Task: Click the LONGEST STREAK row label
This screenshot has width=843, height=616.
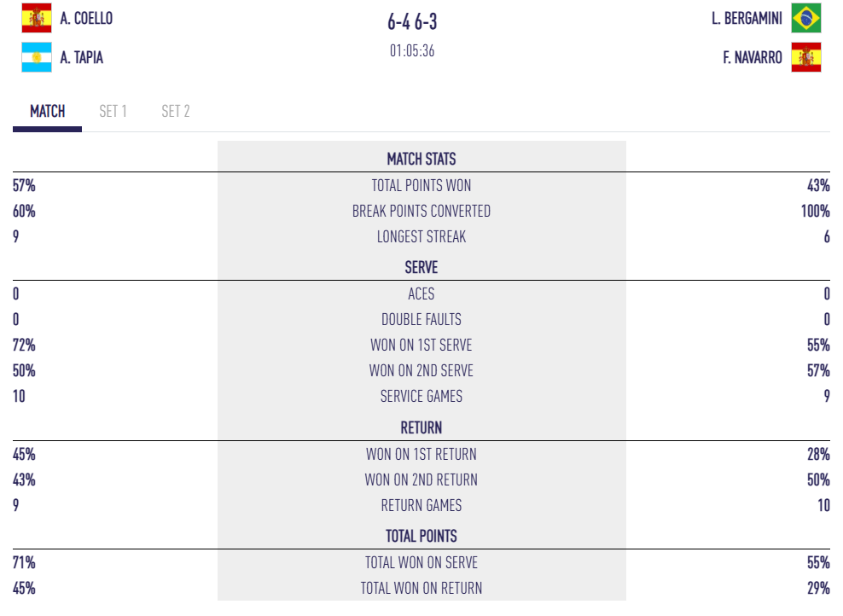Action: (421, 236)
